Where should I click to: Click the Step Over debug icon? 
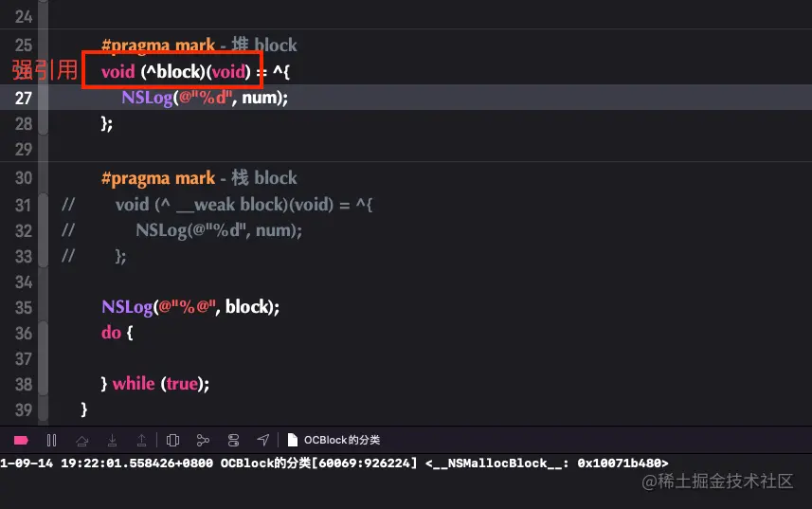[x=81, y=441]
